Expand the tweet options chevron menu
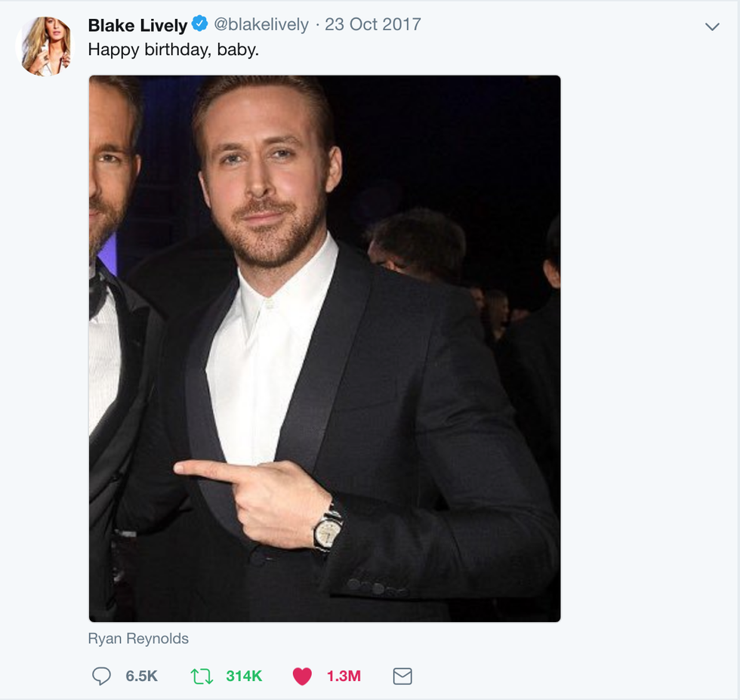 click(711, 26)
